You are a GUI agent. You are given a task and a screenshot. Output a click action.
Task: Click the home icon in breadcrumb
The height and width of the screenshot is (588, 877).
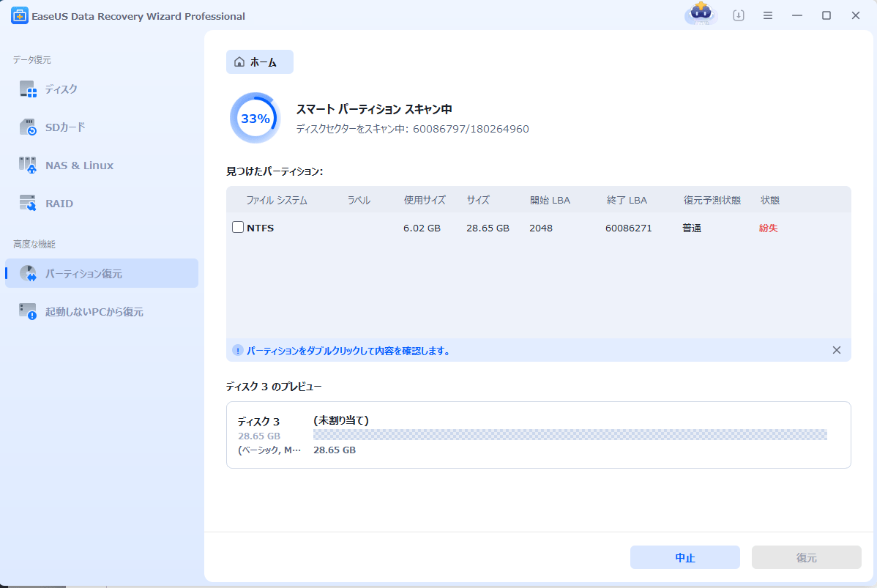pyautogui.click(x=239, y=62)
